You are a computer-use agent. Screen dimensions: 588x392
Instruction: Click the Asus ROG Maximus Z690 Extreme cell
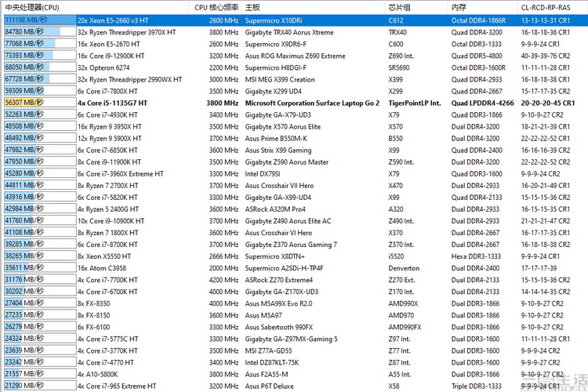[295, 56]
